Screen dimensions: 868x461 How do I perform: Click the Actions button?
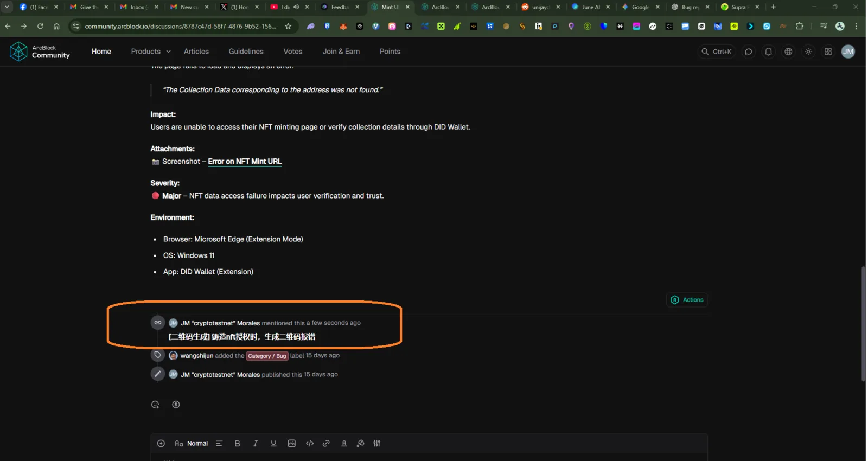pyautogui.click(x=687, y=300)
